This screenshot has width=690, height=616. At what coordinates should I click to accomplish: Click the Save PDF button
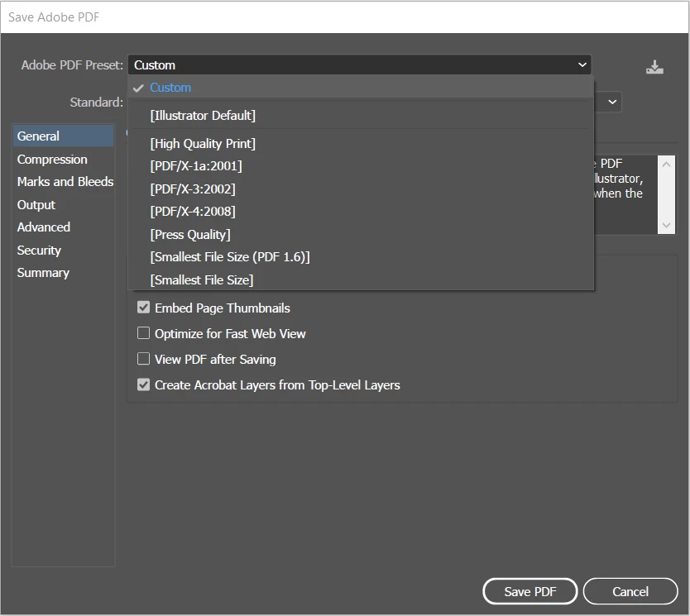[529, 591]
